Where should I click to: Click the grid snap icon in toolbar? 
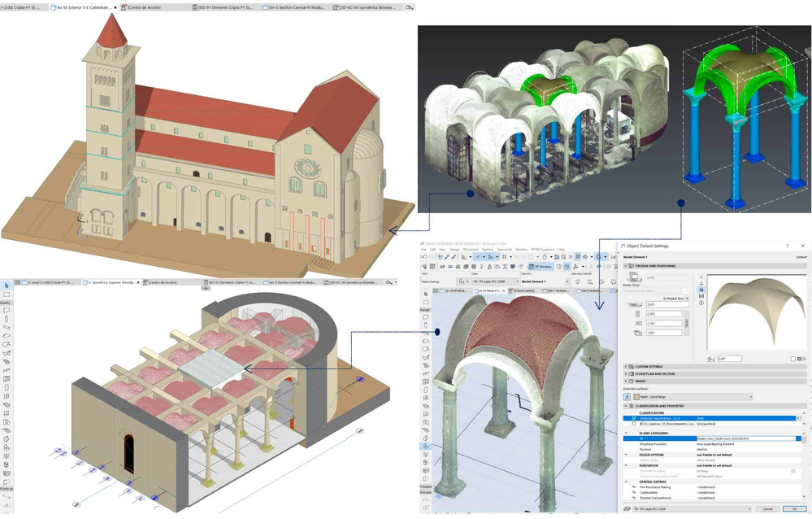click(x=504, y=257)
